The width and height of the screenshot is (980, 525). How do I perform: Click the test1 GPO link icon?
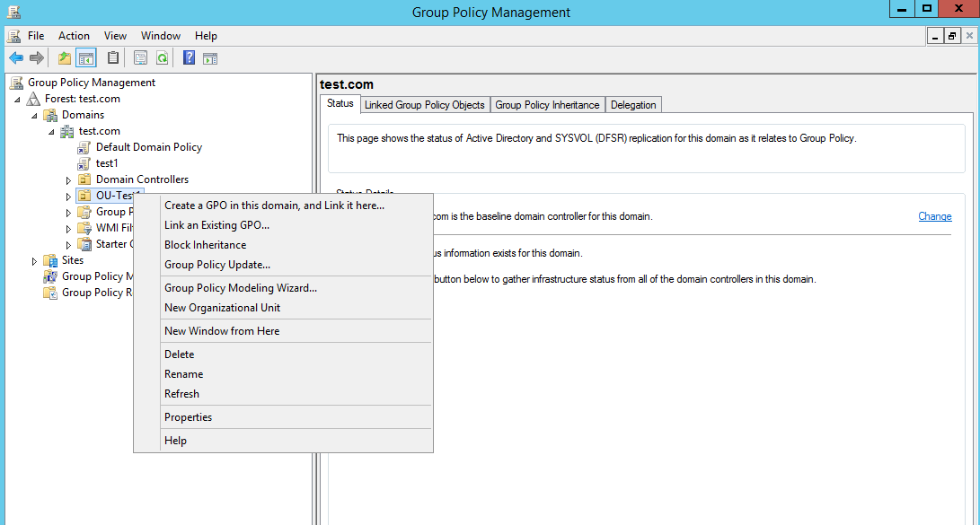point(84,163)
